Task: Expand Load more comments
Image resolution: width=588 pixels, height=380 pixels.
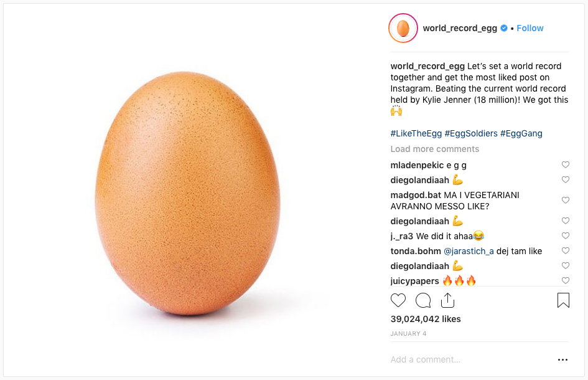Action: (435, 149)
